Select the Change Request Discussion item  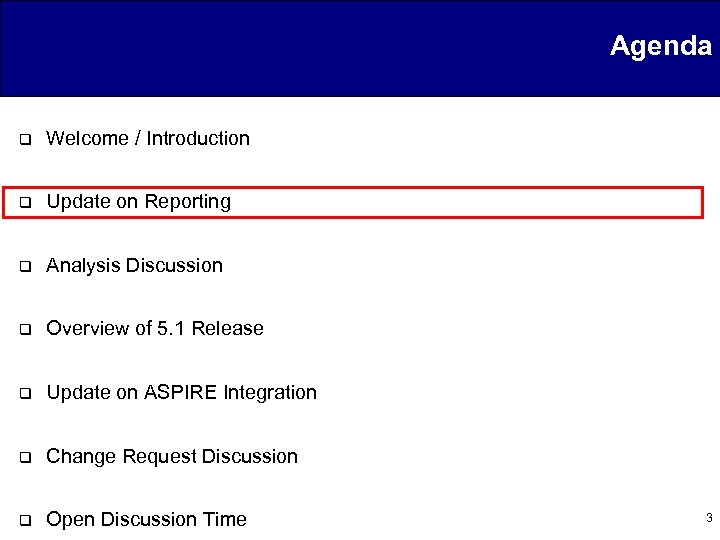point(172,456)
